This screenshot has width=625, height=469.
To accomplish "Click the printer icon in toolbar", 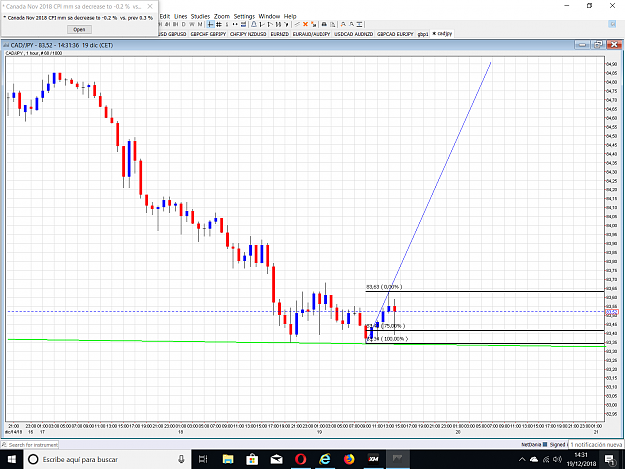I will [x=324, y=24].
